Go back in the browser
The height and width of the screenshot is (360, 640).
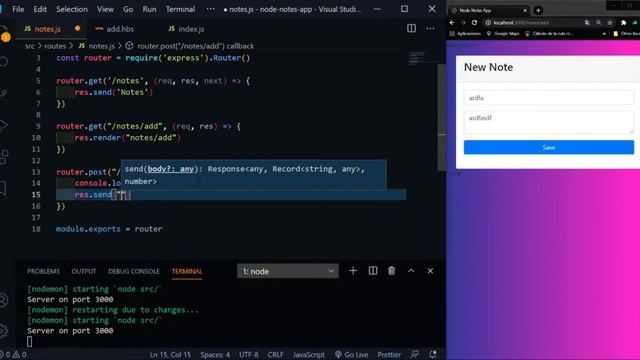coord(452,22)
